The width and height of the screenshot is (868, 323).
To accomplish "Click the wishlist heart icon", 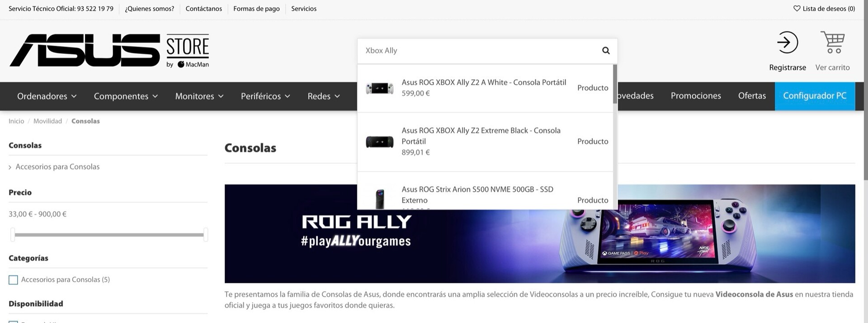I will pyautogui.click(x=797, y=8).
